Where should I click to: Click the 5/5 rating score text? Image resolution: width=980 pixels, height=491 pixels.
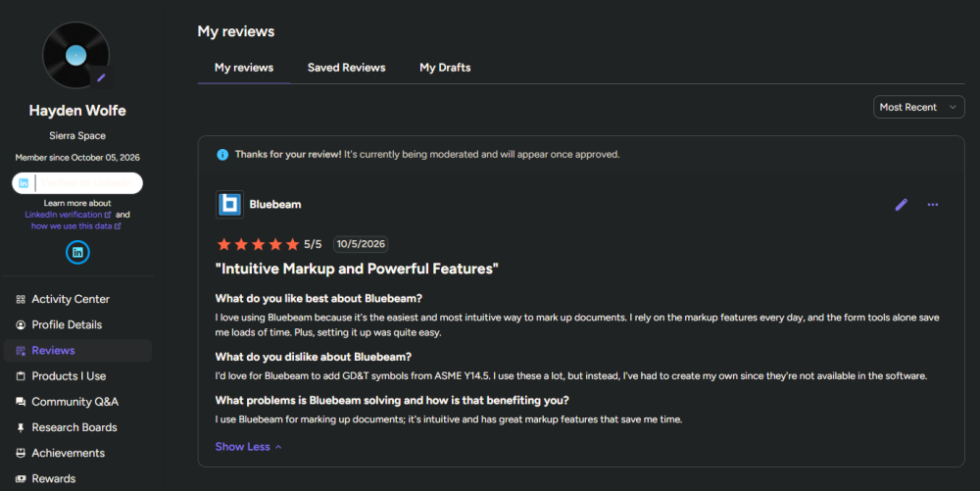(x=313, y=244)
